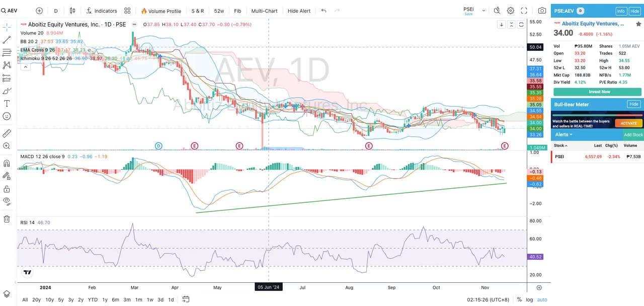Screen dimensions: 644x306
Task: Toggle the 52w high-low lines
Action: (219, 11)
